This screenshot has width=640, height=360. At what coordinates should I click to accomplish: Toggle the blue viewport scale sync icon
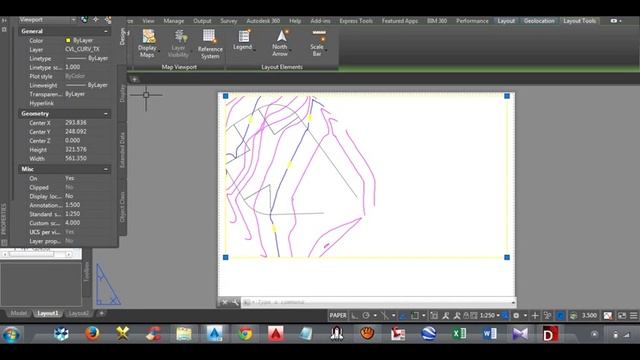click(505, 316)
